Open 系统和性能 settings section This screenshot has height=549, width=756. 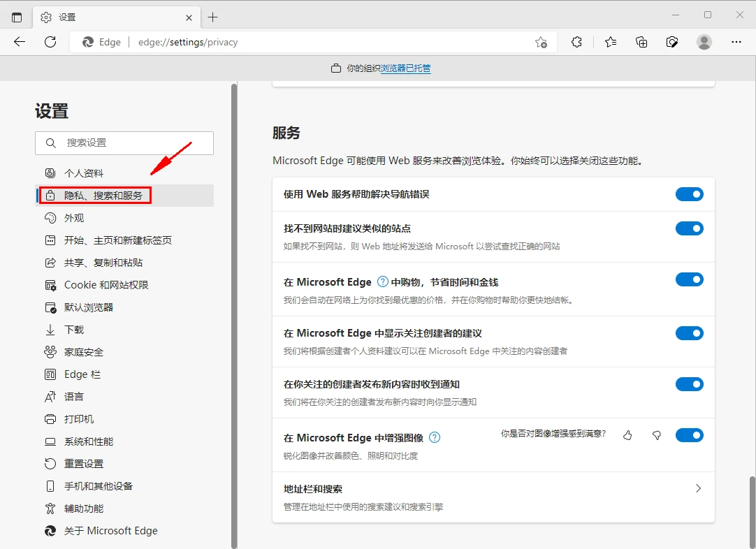tap(124, 441)
